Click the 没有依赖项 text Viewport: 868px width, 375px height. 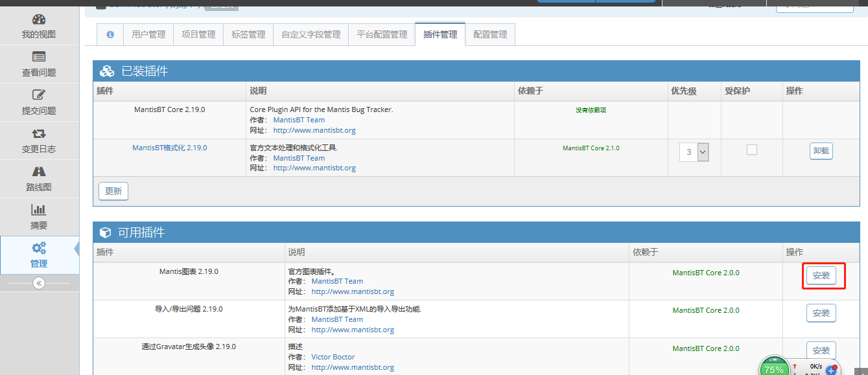[591, 110]
